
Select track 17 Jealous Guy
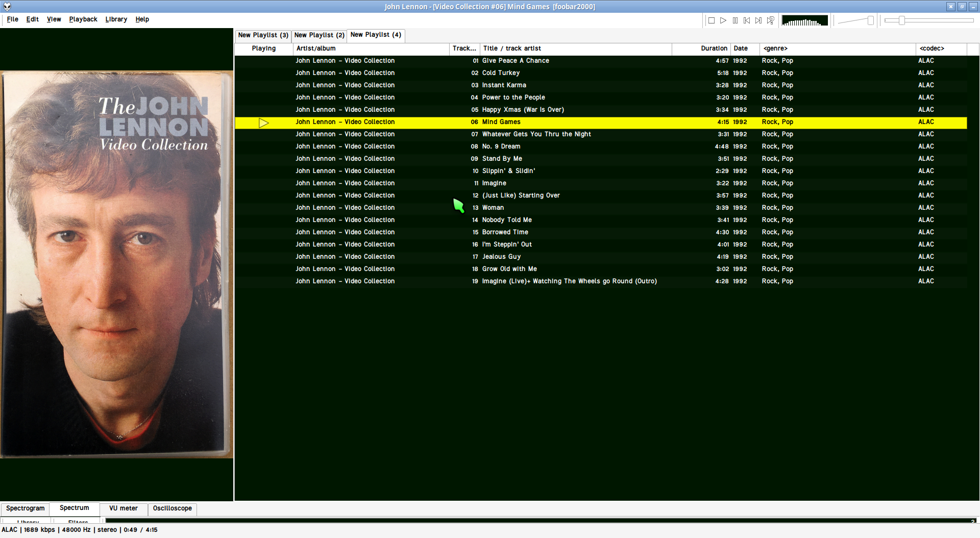tap(601, 257)
